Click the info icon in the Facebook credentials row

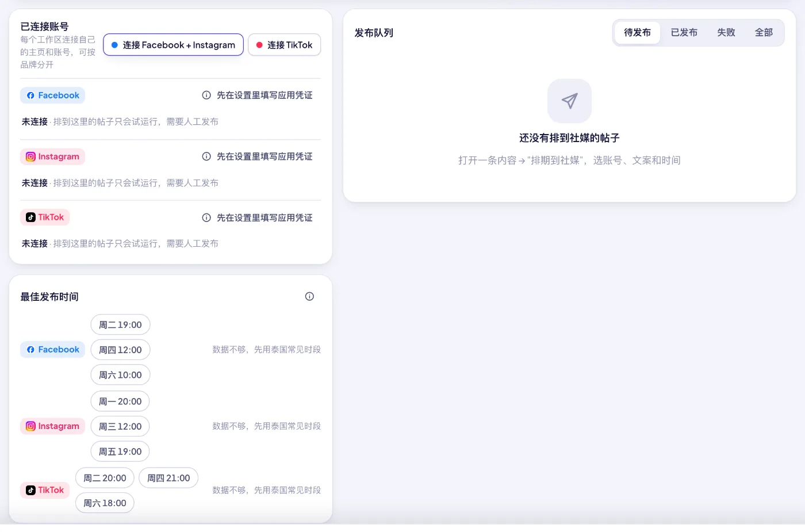(x=206, y=95)
